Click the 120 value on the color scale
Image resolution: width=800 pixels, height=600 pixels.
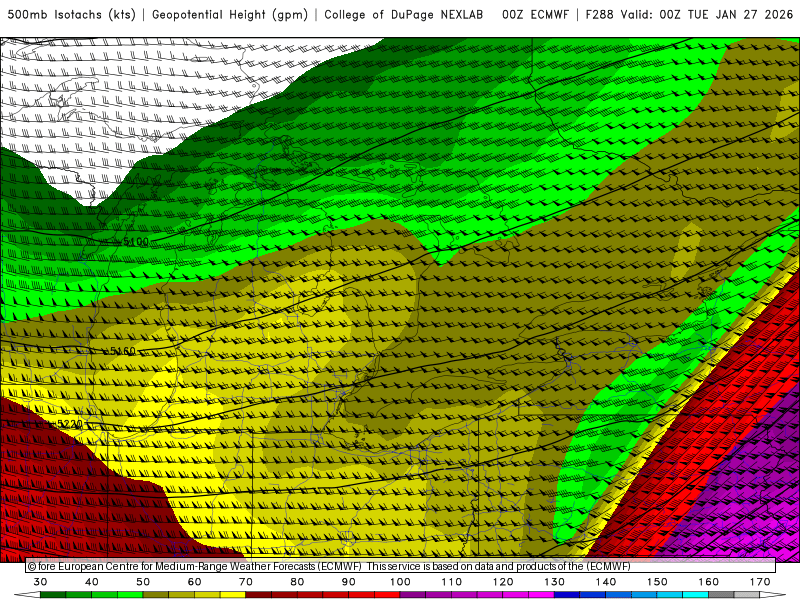pyautogui.click(x=503, y=582)
